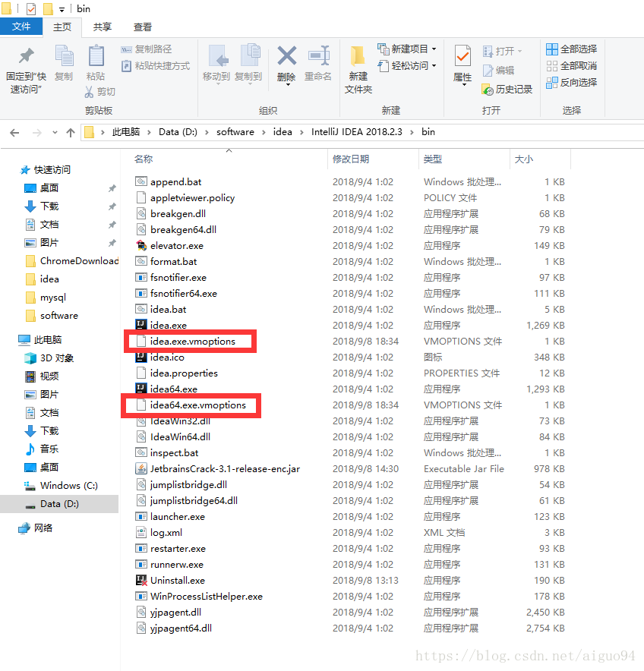Select the idea.exe file icon
The image size is (644, 671).
tap(141, 325)
